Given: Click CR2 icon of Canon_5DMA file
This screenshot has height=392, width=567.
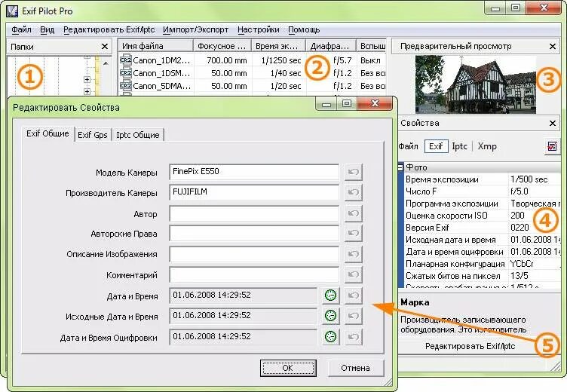Looking at the screenshot, I should [125, 86].
